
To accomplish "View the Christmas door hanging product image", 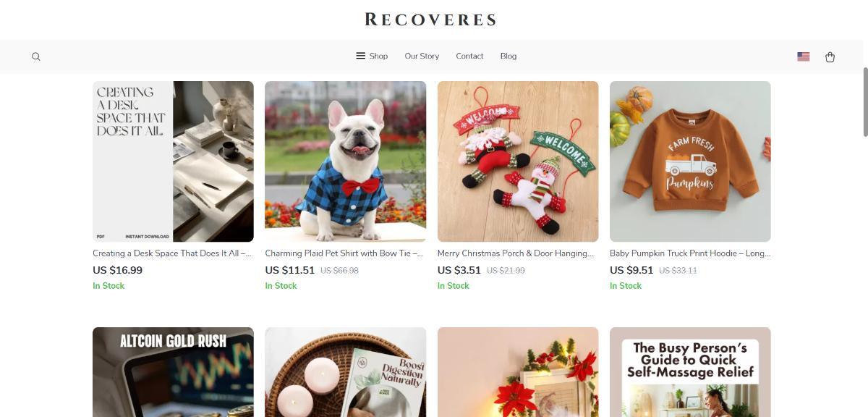I will point(518,161).
